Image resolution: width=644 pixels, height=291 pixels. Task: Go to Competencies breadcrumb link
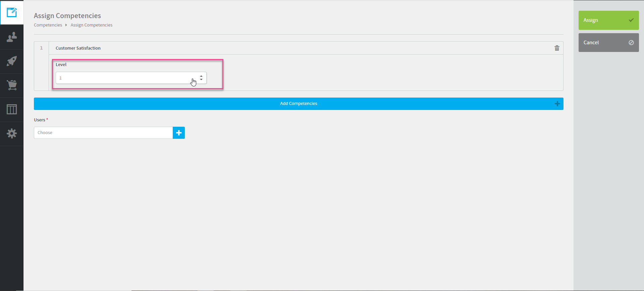coord(48,25)
